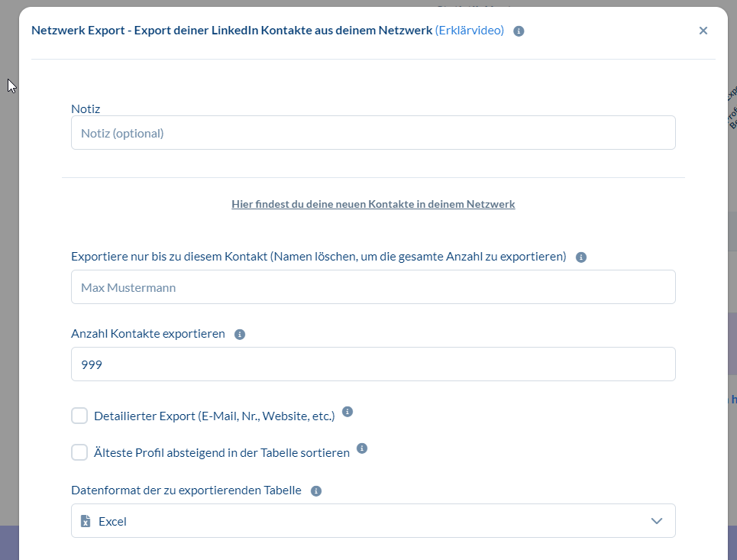
Task: Click info icon after 'Exportiere nur bis zu diesem Kontakt'
Action: (x=580, y=257)
